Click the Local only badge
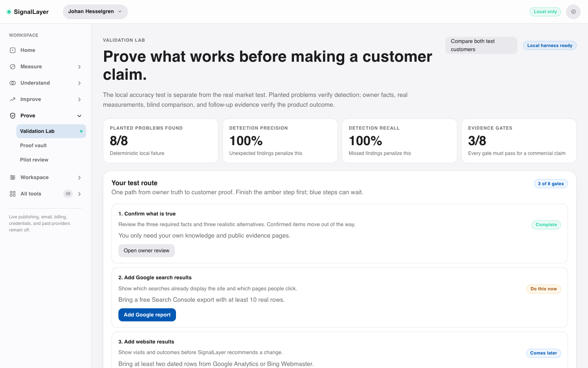The image size is (588, 368). click(x=545, y=12)
